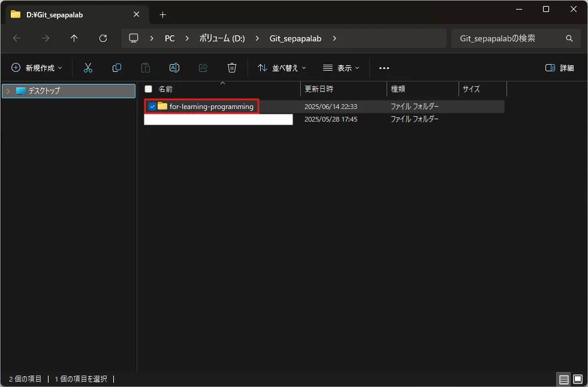Go forward with the right arrow
This screenshot has width=588, height=387.
46,38
